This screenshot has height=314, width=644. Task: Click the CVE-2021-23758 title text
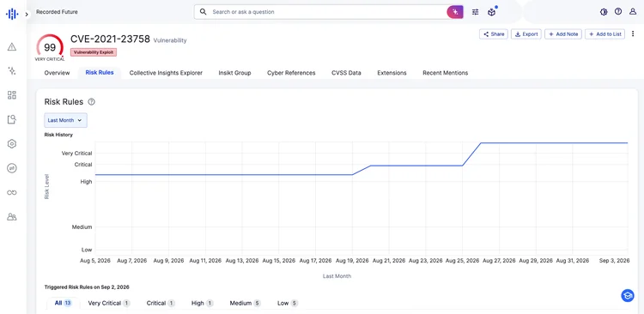point(110,39)
